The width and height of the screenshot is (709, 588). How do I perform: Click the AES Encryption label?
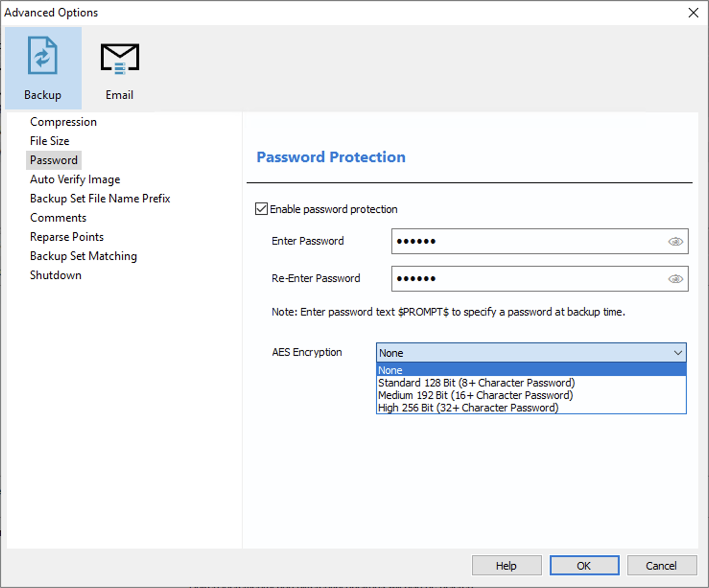[307, 352]
